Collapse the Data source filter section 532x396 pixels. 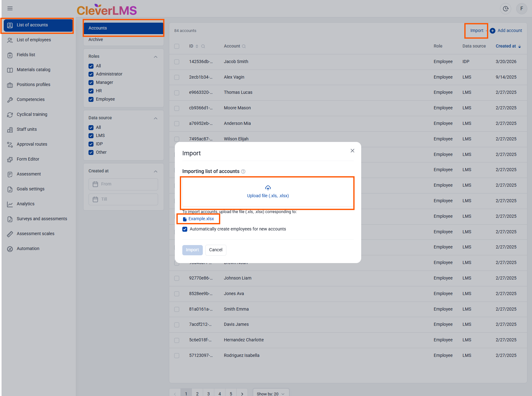tap(156, 118)
